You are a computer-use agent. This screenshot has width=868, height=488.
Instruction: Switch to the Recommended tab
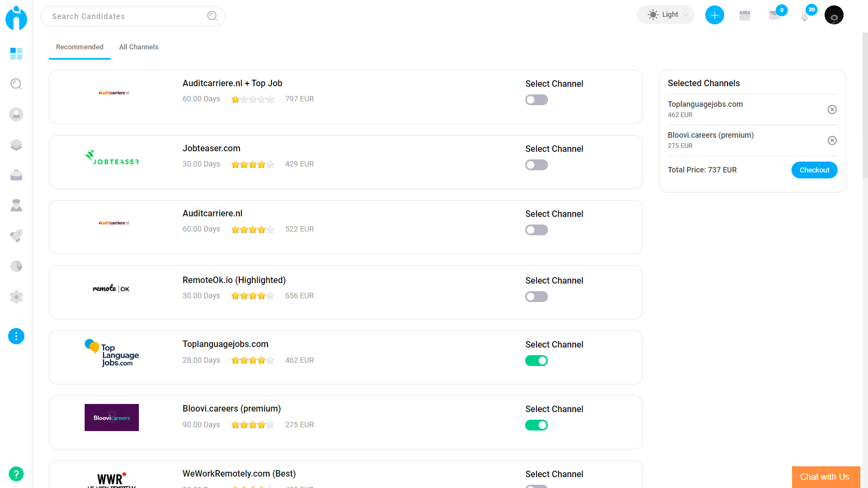click(x=80, y=47)
